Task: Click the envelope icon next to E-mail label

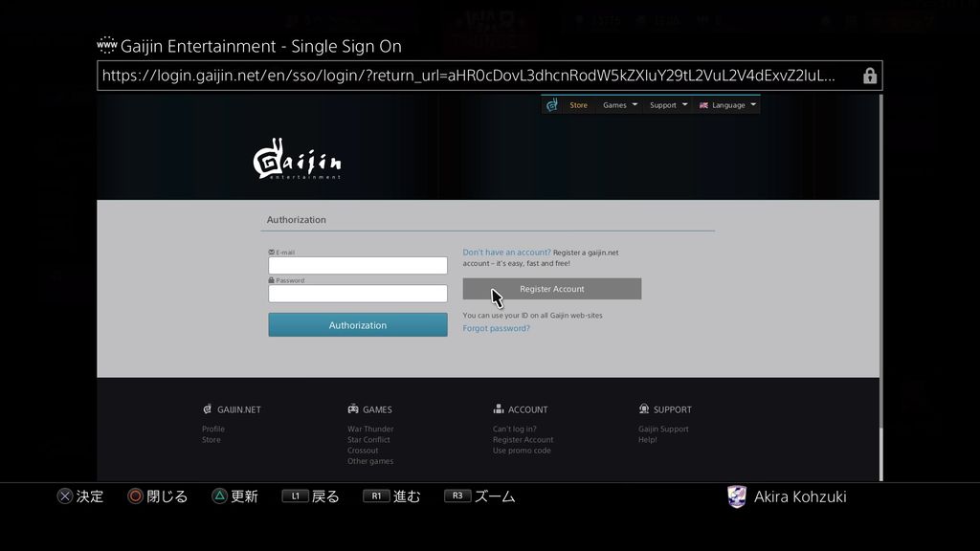Action: point(271,252)
